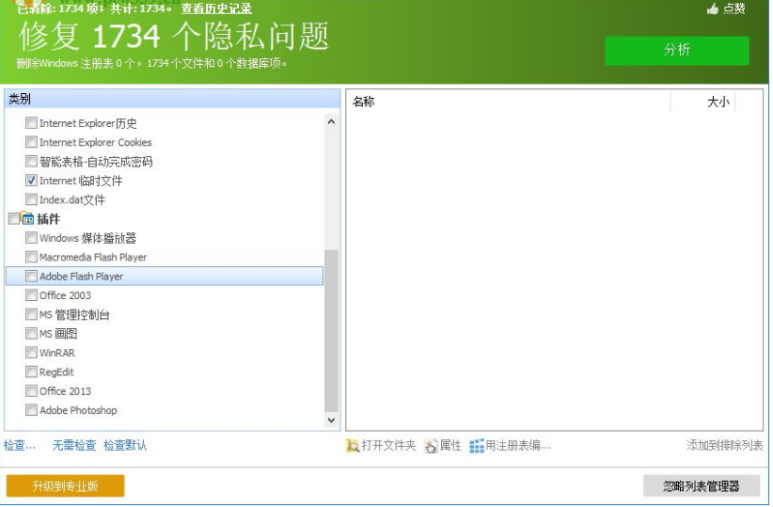This screenshot has width=773, height=507.
Task: Click the plugins category folder icon
Action: tap(28, 218)
